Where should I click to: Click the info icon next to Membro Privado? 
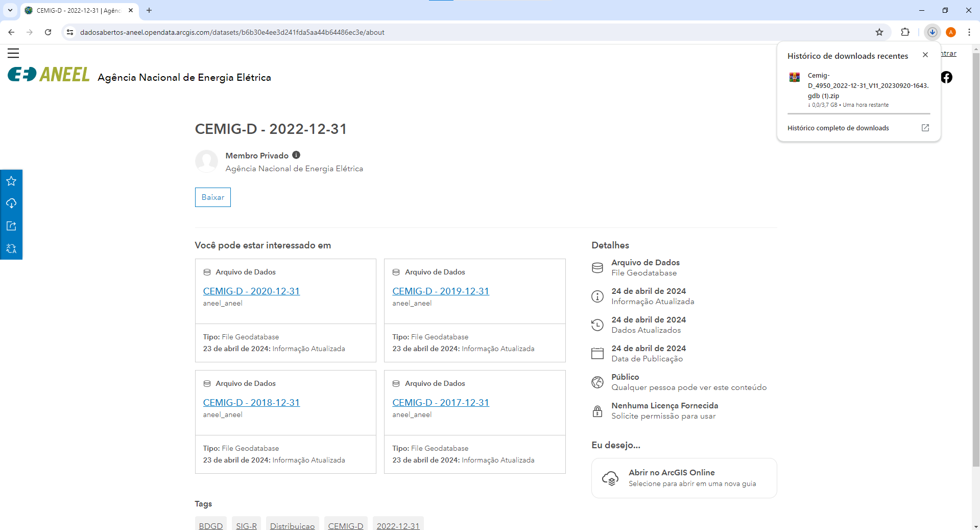click(296, 155)
